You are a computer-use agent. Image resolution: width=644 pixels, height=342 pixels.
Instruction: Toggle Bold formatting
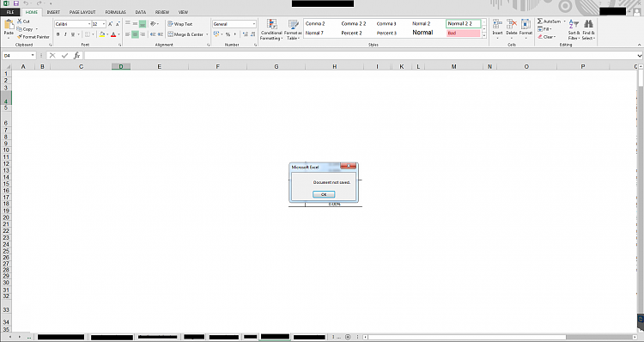tap(58, 34)
